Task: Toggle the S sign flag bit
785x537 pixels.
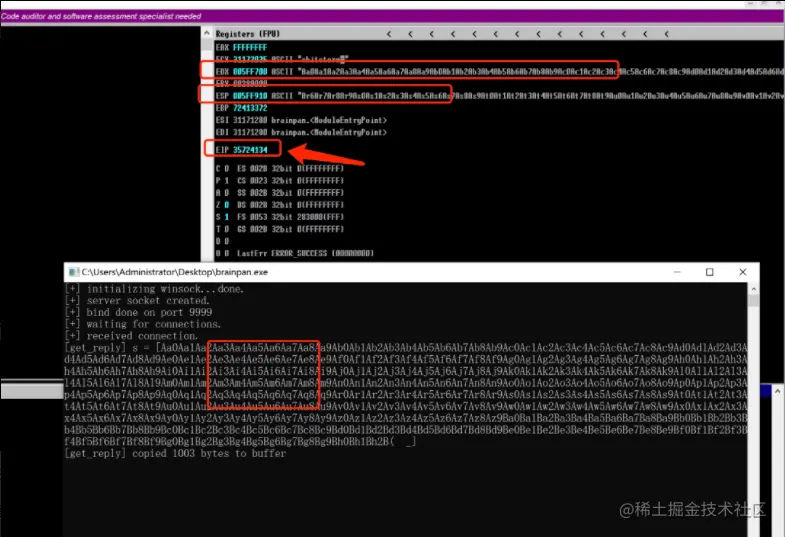Action: click(226, 217)
